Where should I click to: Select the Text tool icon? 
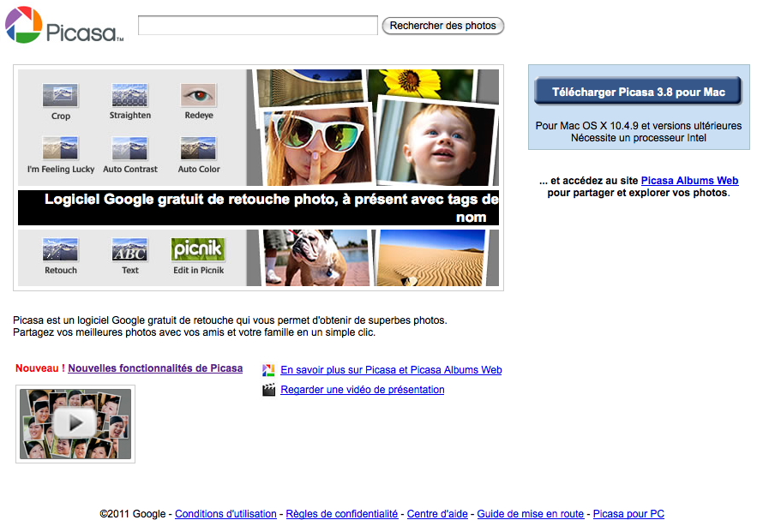(130, 249)
